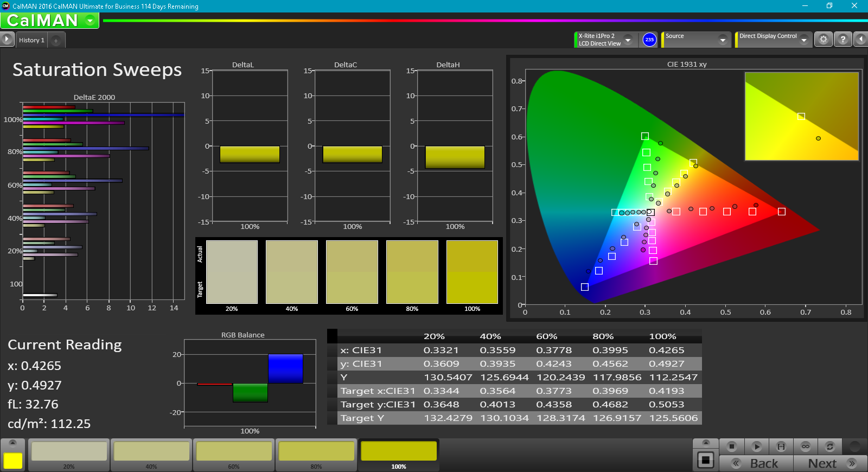868x472 pixels.
Task: Open the Direct Display Control dropdown
Action: point(803,40)
